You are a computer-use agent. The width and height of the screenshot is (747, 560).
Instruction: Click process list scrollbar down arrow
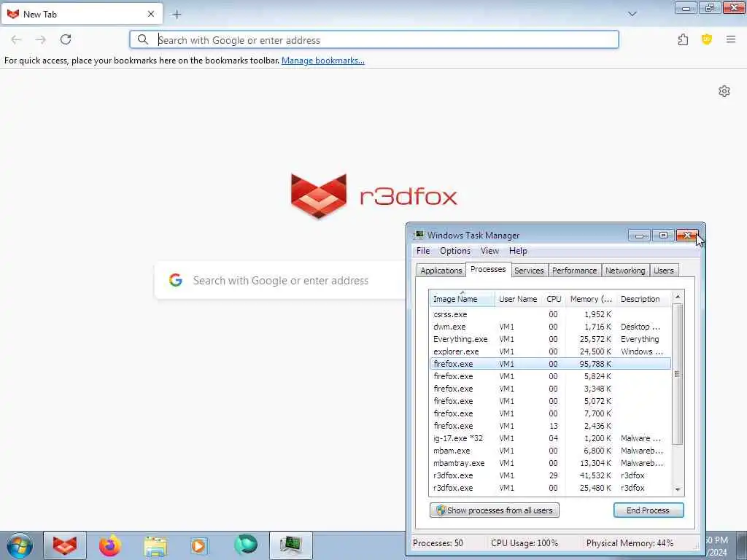click(678, 489)
